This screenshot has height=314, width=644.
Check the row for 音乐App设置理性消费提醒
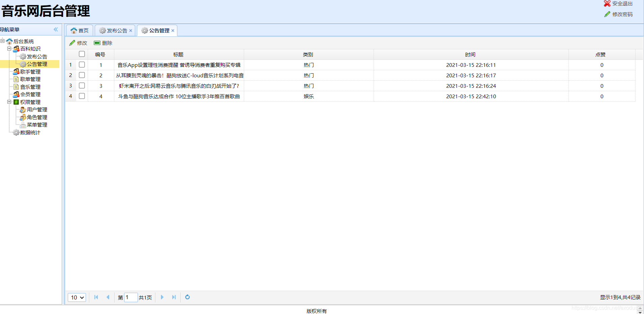tap(82, 64)
